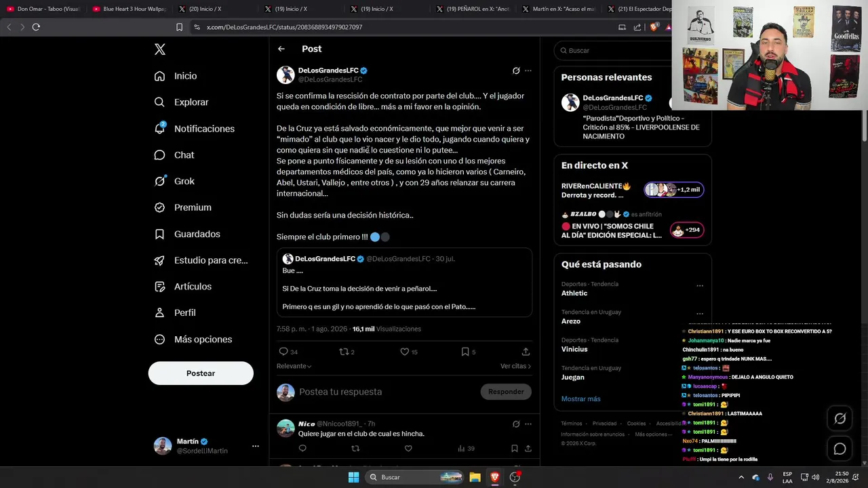The height and width of the screenshot is (488, 868).
Task: Open Premium in the sidebar
Action: coord(182,207)
